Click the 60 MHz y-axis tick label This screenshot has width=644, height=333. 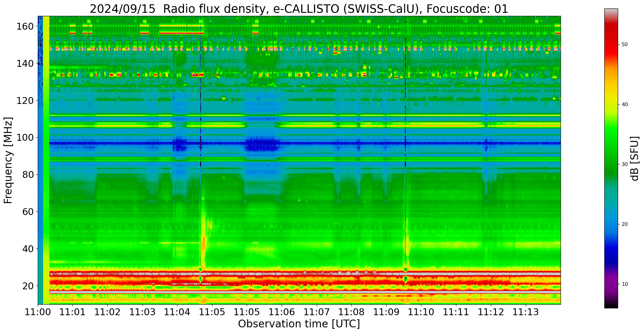click(x=28, y=212)
